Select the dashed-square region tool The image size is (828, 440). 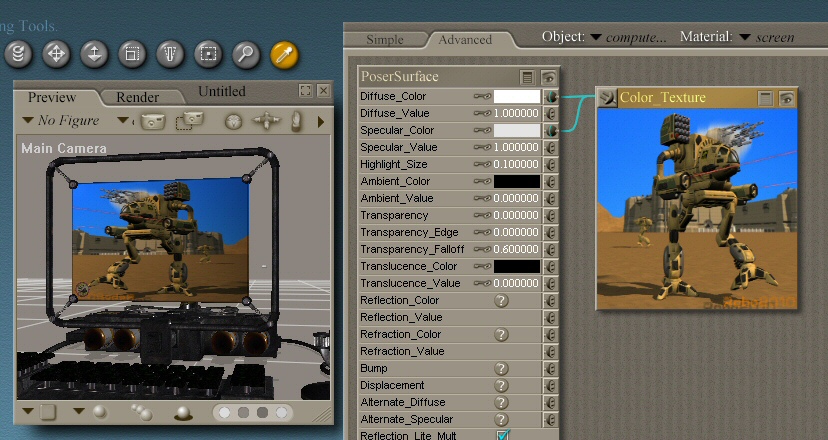(208, 54)
